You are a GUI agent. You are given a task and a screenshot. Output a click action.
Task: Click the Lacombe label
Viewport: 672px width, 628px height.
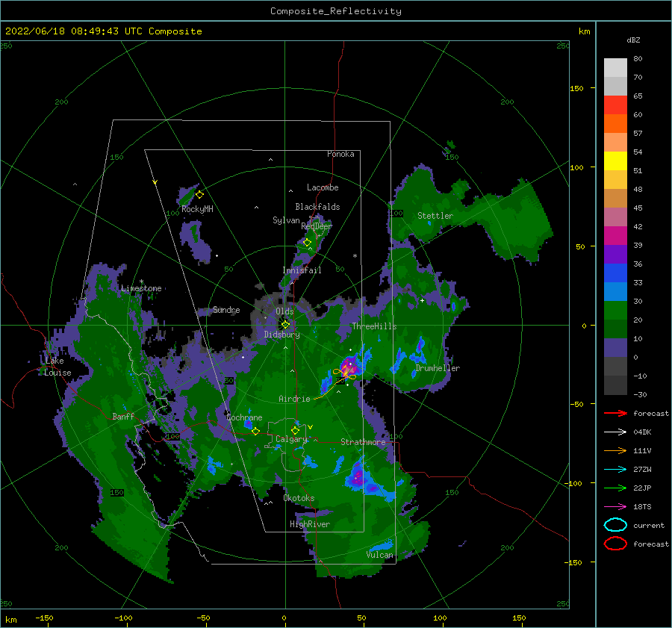323,187
